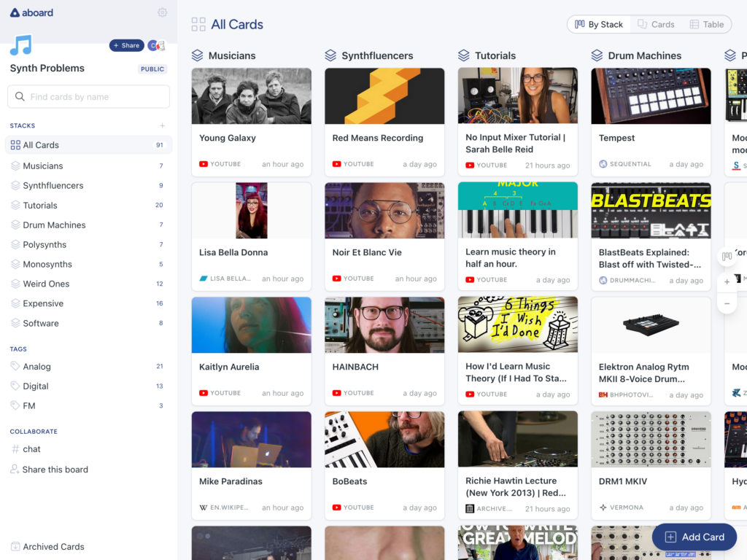The height and width of the screenshot is (560, 747).
Task: Click Vermona icon on DRM1 MKIV card
Action: coord(603,507)
